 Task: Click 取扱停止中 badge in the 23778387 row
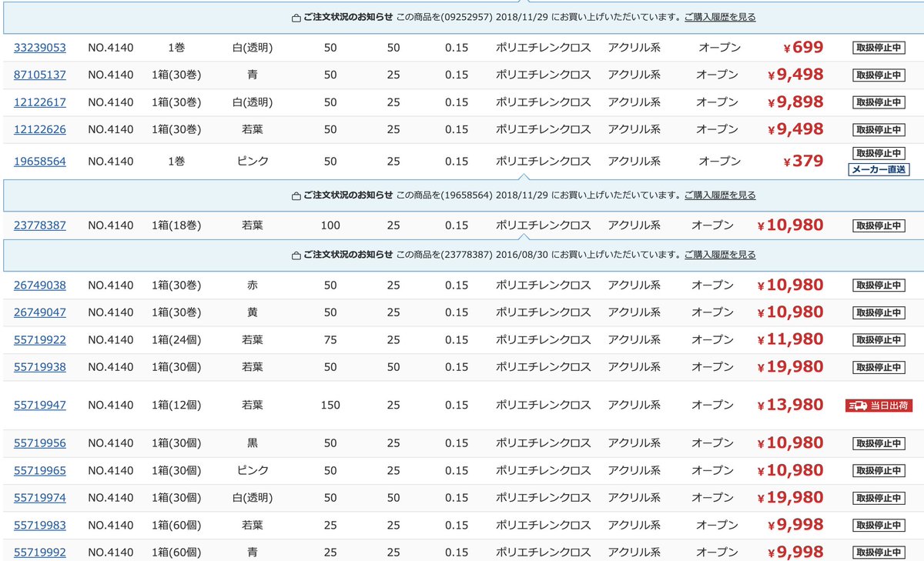click(x=879, y=225)
